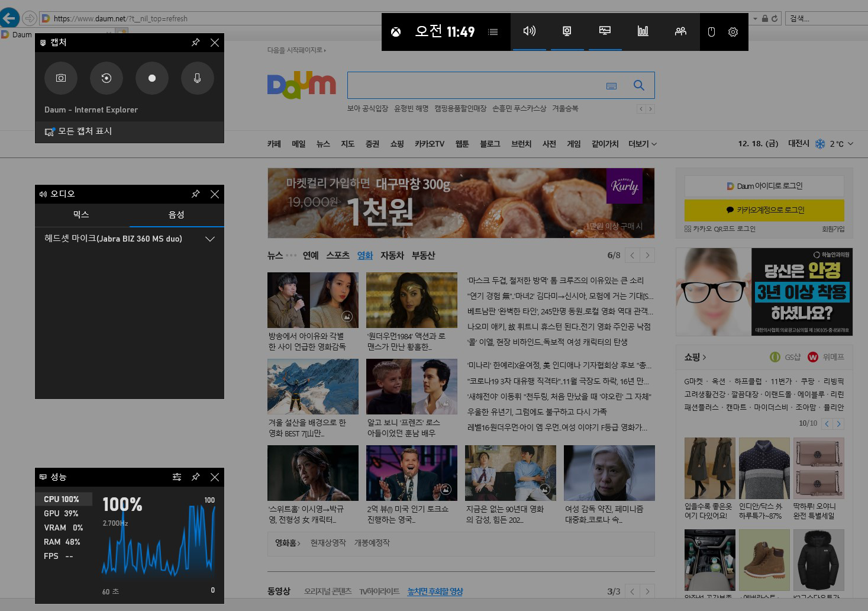Select GPU 39% performance metric
Viewport: 868px width, 611px height.
tap(64, 513)
